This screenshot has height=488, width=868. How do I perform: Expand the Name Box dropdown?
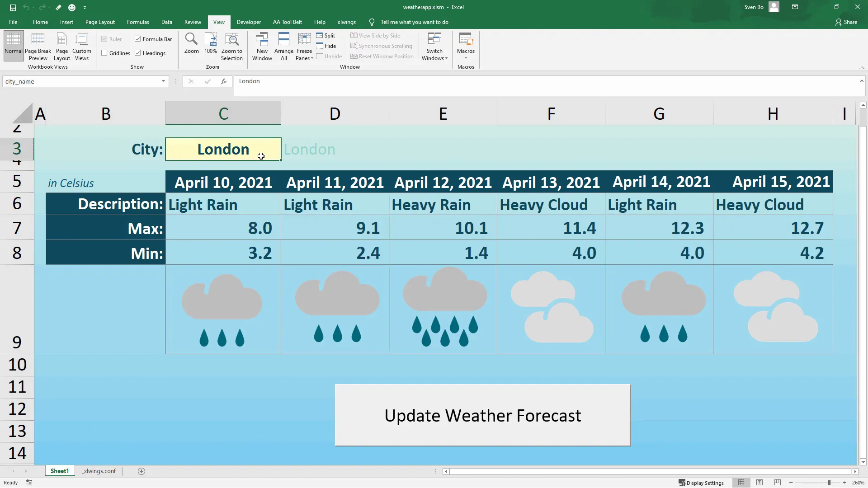point(163,81)
